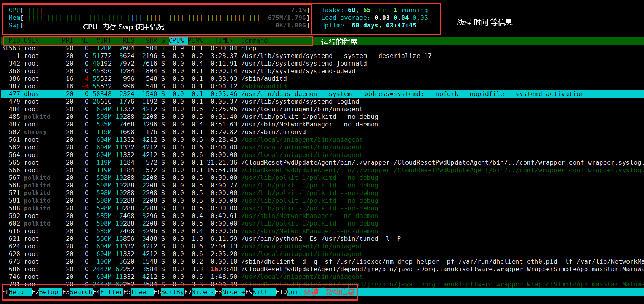Screen dimensions: 644x304
Task: Click the 7.1% CPU value
Action: pos(298,10)
